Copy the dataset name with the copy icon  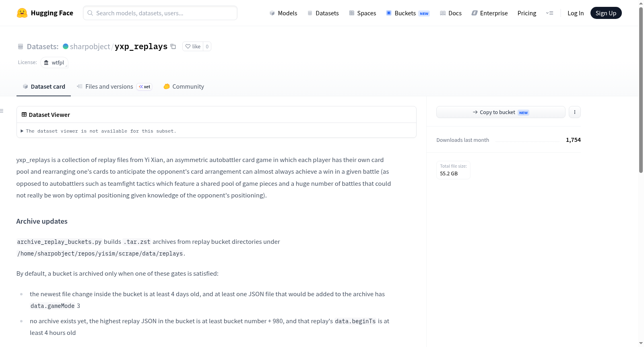[x=173, y=46]
